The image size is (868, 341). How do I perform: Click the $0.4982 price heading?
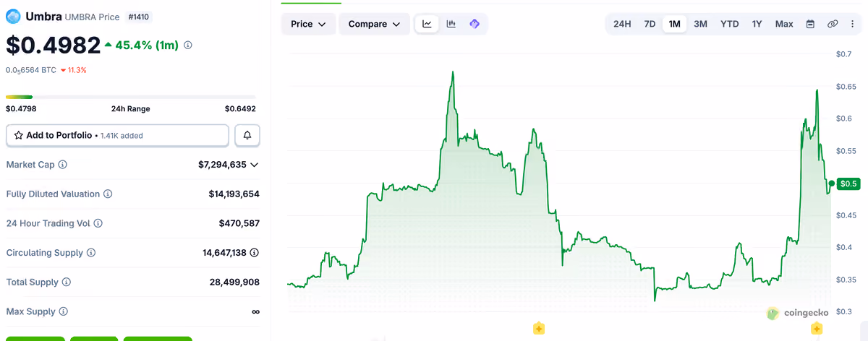[53, 45]
